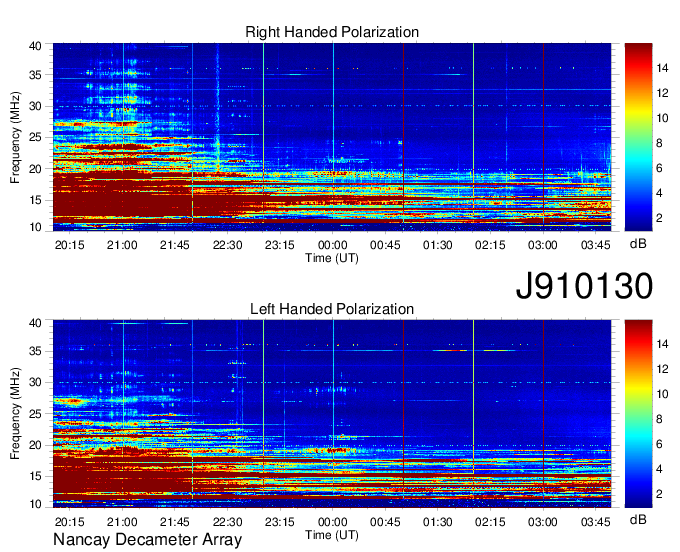Click 22:30 time tick of Right Handed plot
The height and width of the screenshot is (552, 680).
tap(227, 245)
